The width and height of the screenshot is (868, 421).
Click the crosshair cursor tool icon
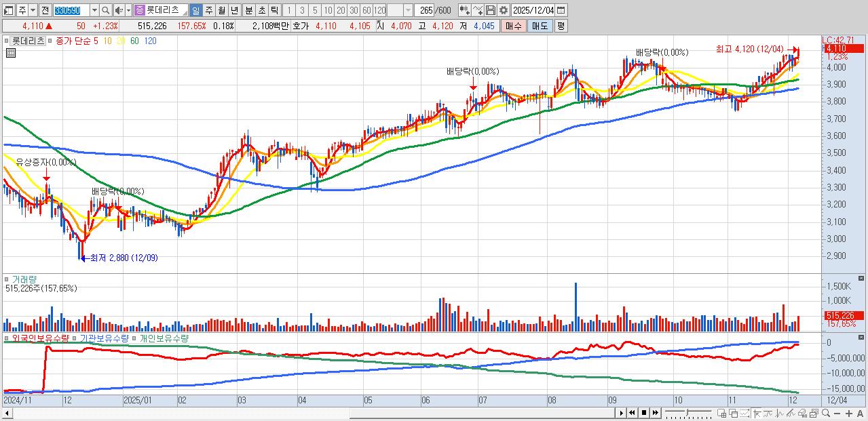tap(757, 413)
